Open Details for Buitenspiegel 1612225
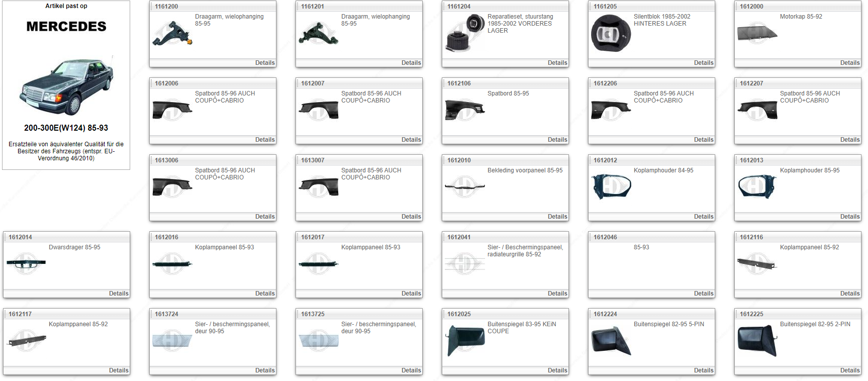868x381 pixels. click(x=850, y=370)
